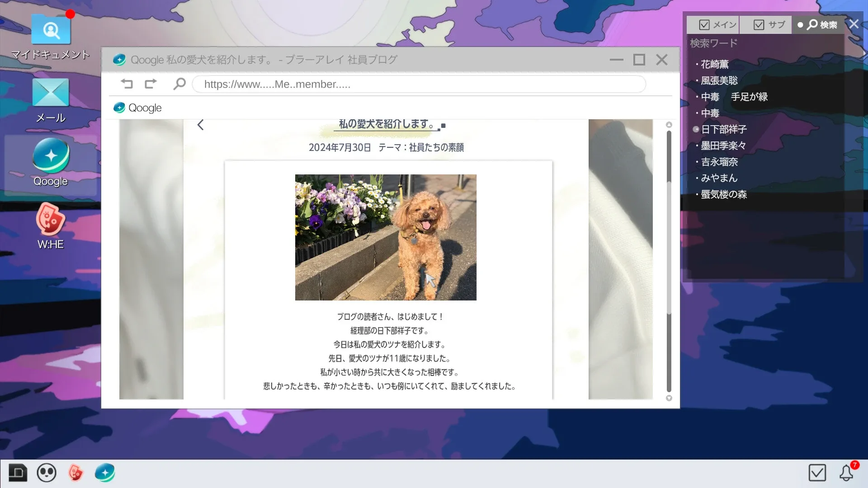
Task: Click the Qoogle logo under the address bar
Action: [x=137, y=108]
